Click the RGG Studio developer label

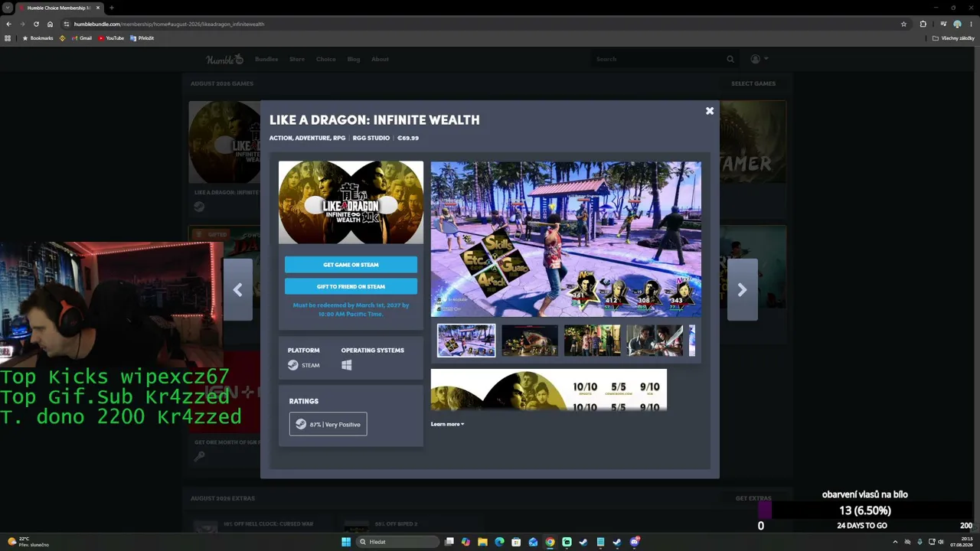click(371, 139)
